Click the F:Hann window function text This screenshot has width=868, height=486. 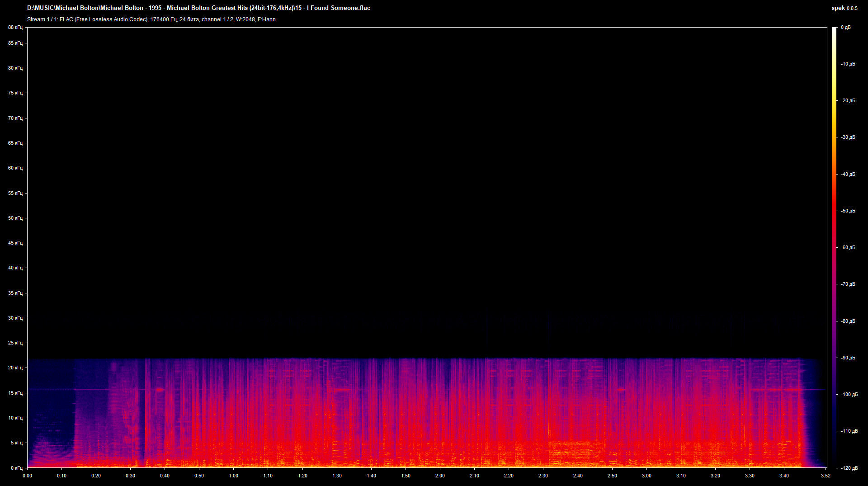[267, 19]
